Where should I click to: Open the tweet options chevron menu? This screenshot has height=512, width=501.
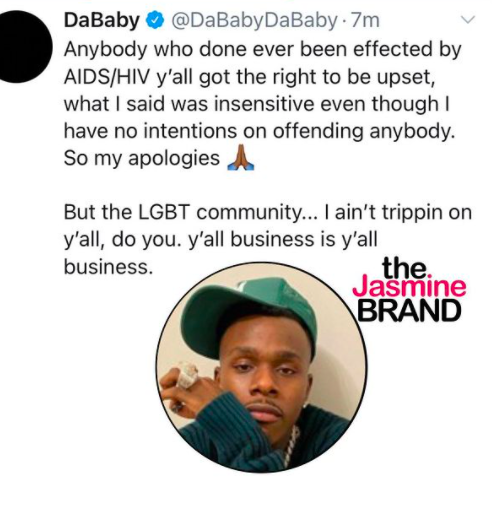click(467, 20)
